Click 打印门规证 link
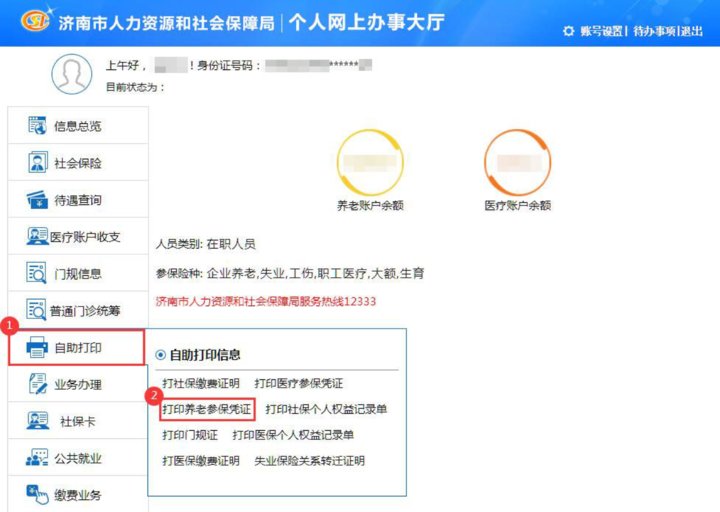 [x=190, y=435]
